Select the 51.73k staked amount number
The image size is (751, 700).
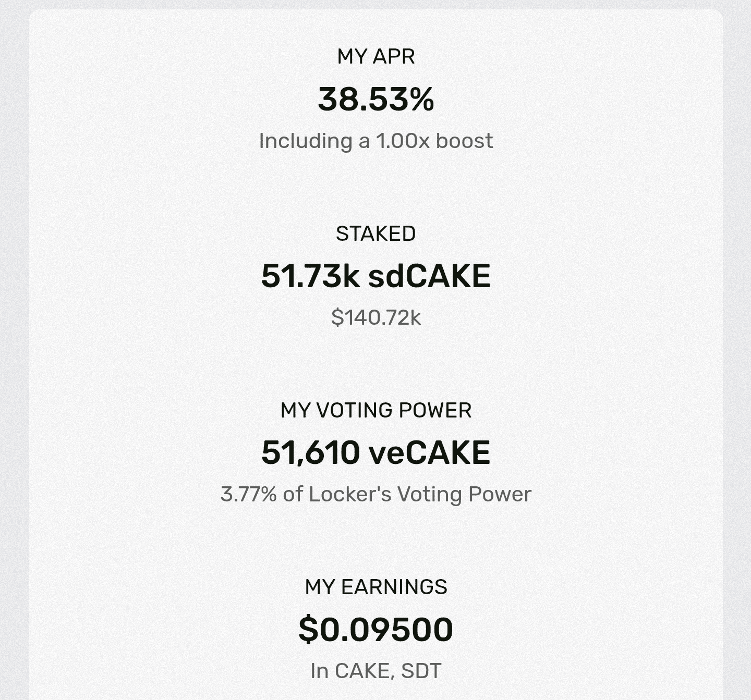click(x=310, y=276)
